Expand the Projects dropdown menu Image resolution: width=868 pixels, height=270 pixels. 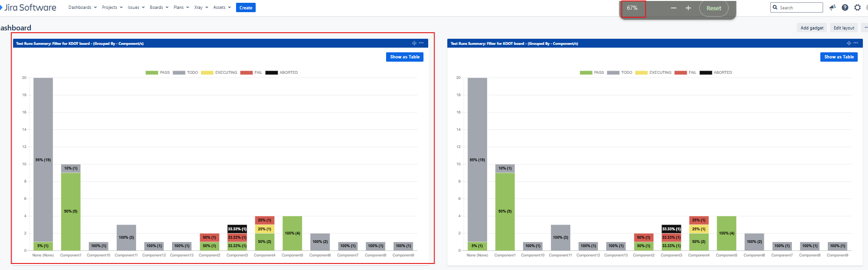[112, 7]
